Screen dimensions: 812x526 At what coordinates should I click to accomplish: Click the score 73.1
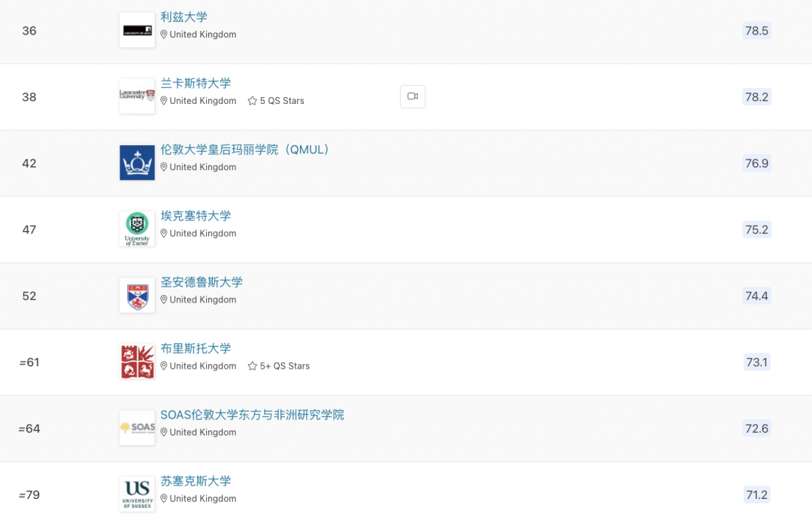pyautogui.click(x=756, y=362)
